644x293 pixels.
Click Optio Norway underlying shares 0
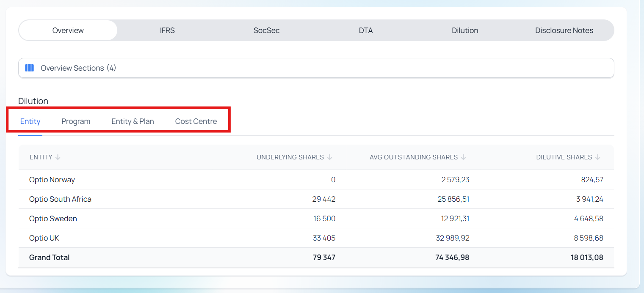(x=333, y=180)
